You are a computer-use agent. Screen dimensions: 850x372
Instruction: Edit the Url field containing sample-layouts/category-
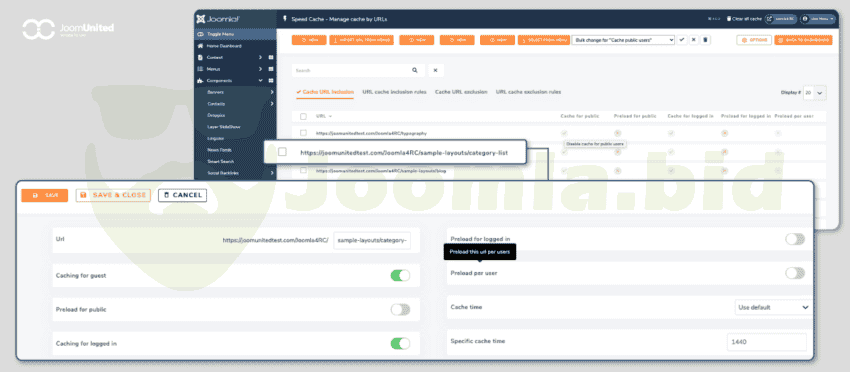[372, 240]
